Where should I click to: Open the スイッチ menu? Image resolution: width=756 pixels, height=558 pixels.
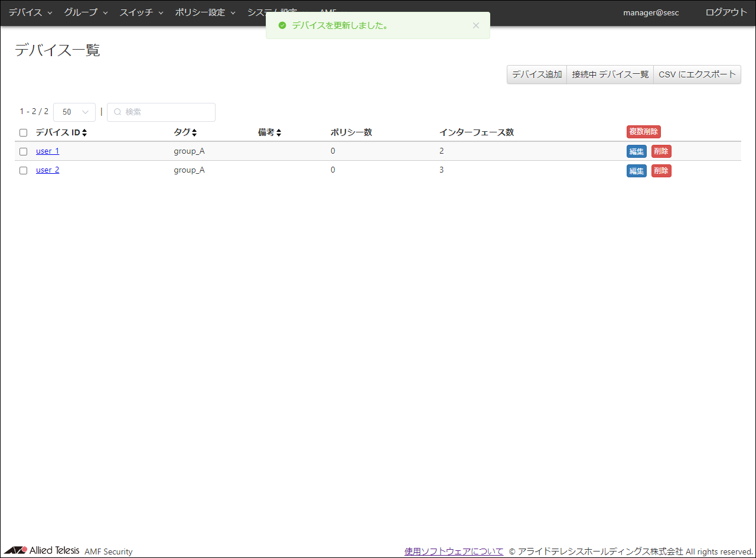(141, 12)
